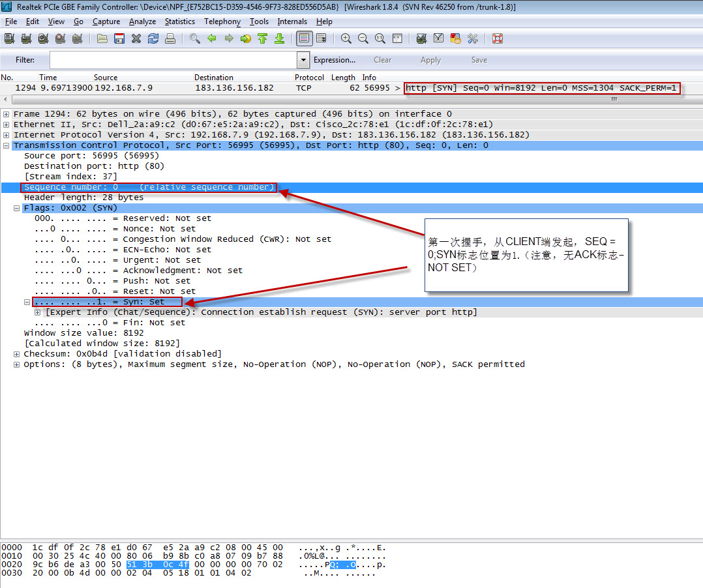Reset zoom to normal size icon
703x588 pixels.
[380, 38]
